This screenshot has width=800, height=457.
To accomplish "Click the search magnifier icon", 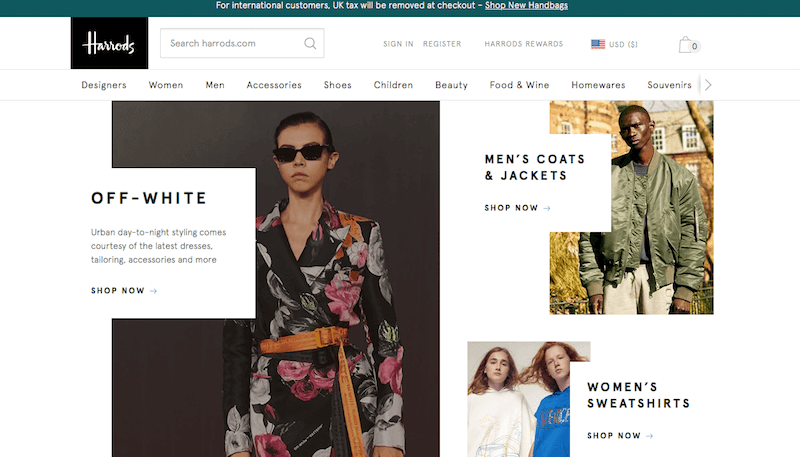I will click(x=310, y=43).
